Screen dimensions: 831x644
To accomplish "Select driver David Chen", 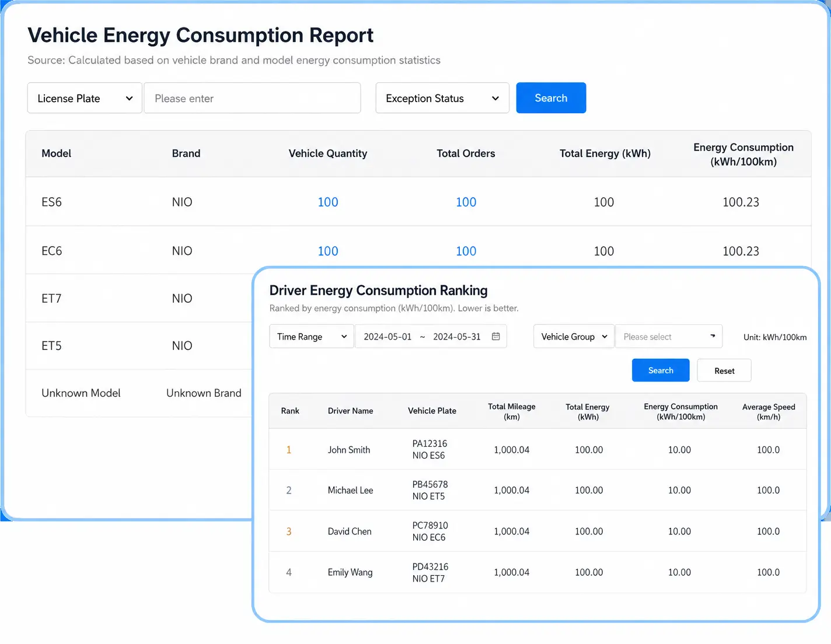I will 350,531.
